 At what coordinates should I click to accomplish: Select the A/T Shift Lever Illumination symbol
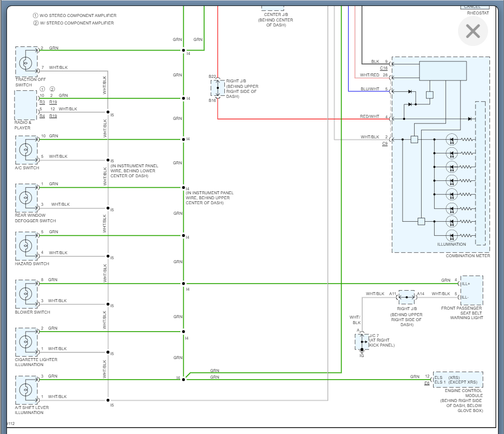pyautogui.click(x=26, y=390)
